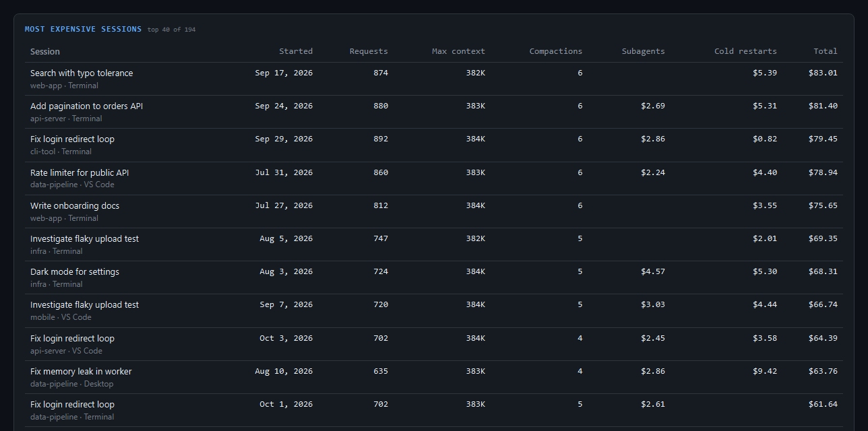Viewport: 868px width, 431px height.
Task: Click the 892 requests value
Action: (x=381, y=139)
